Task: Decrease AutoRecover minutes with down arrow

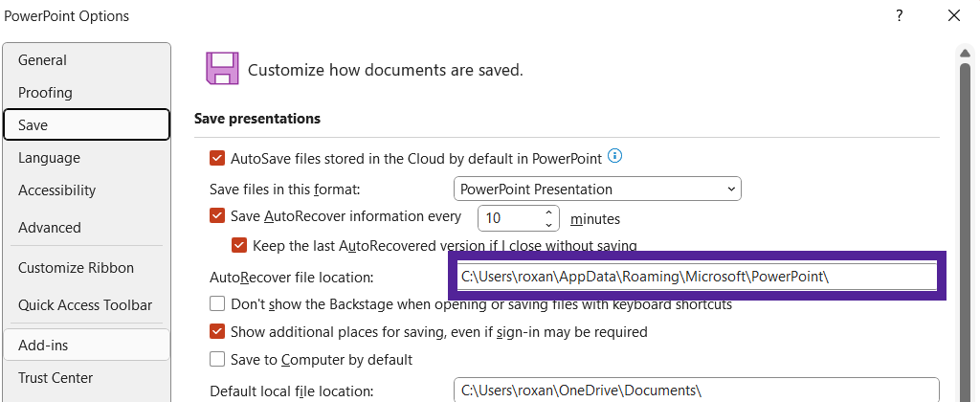Action: [x=549, y=224]
